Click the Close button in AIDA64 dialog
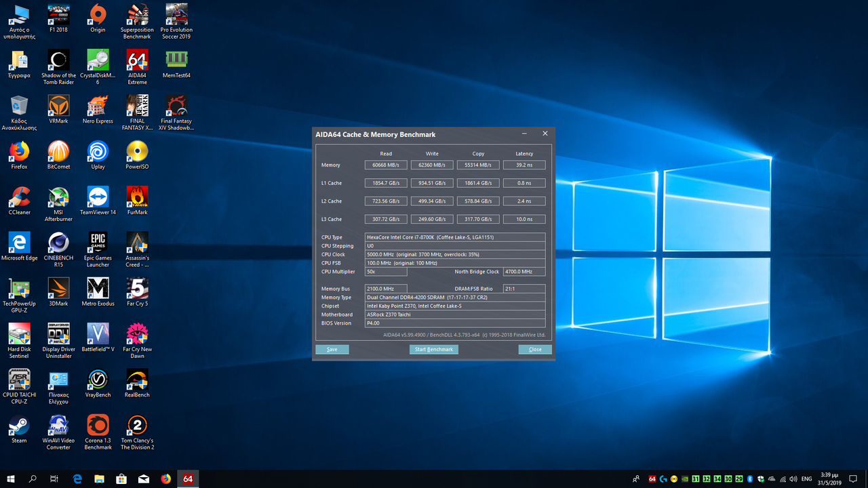 click(535, 350)
